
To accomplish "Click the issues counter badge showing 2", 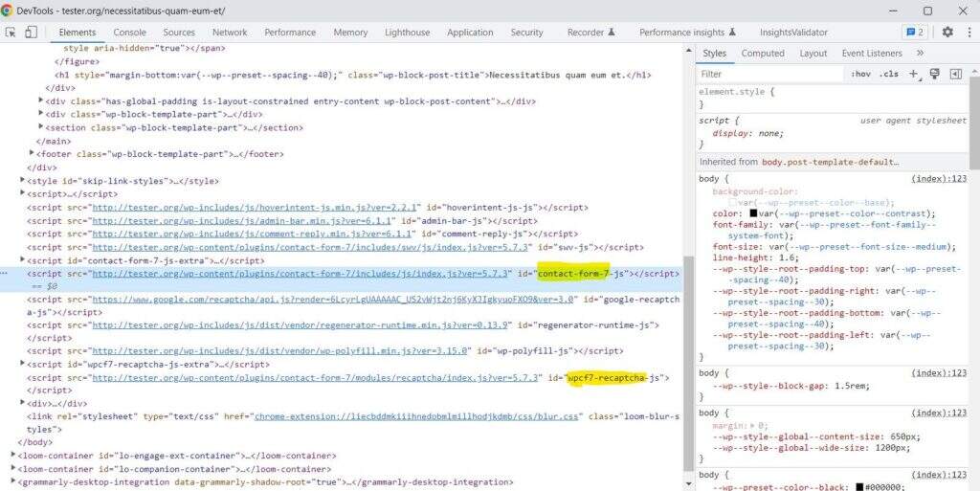I will click(915, 32).
